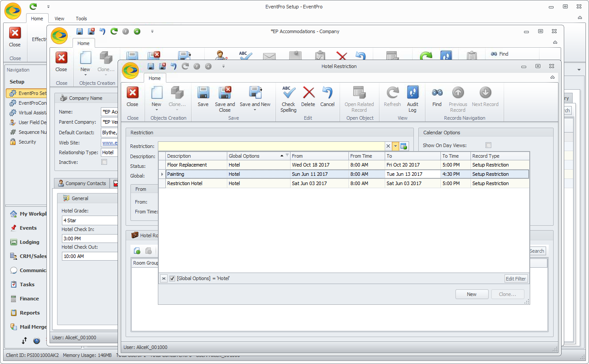Select the Restriction Hotel row
The width and height of the screenshot is (589, 364).
pyautogui.click(x=344, y=183)
